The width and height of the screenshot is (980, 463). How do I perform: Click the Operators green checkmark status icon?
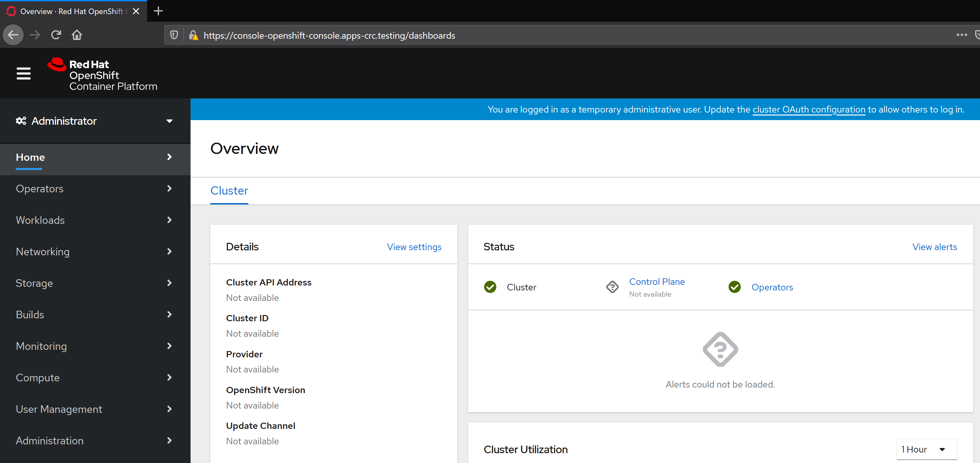(x=734, y=287)
